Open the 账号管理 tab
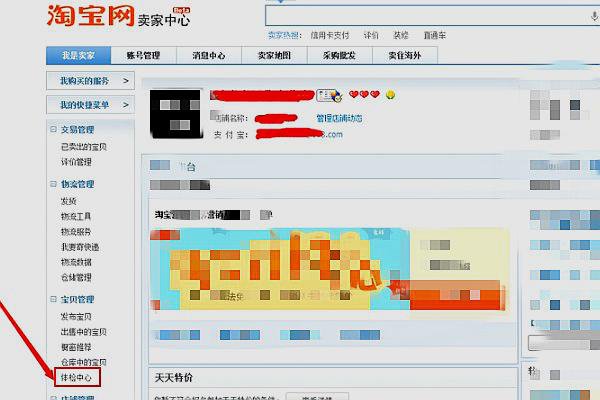This screenshot has height=400, width=600. coord(143,56)
